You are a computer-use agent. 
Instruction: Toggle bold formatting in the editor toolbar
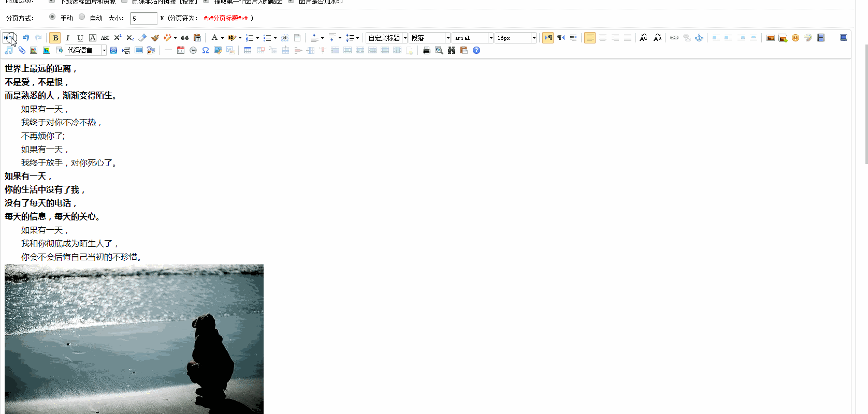click(x=55, y=38)
